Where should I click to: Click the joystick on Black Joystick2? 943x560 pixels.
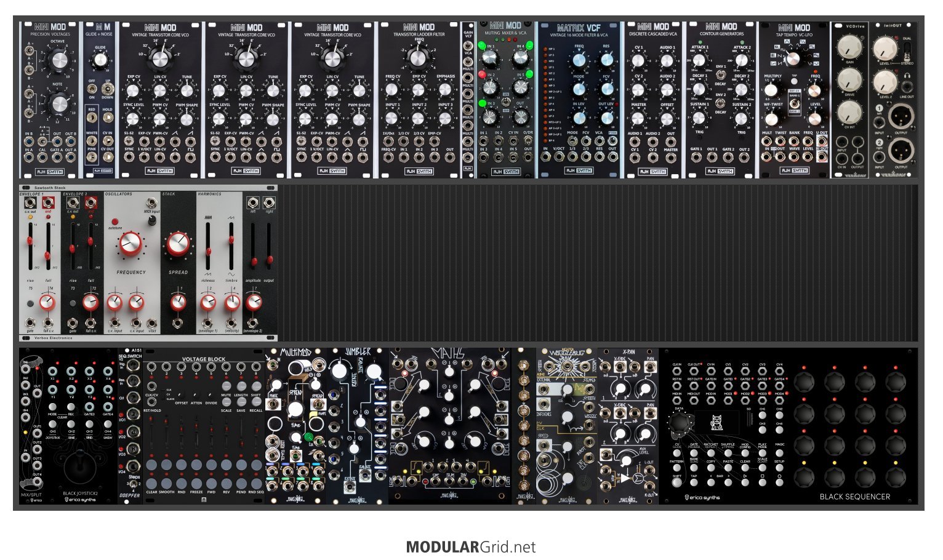click(81, 466)
